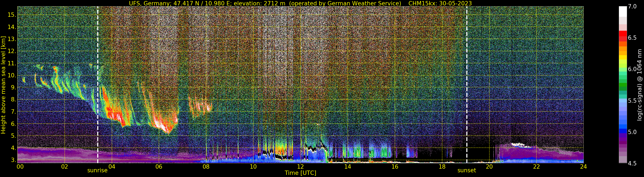The height and width of the screenshot is (177, 644).
Task: Click the 12 hour tick on the time axis
Action: tap(300, 166)
